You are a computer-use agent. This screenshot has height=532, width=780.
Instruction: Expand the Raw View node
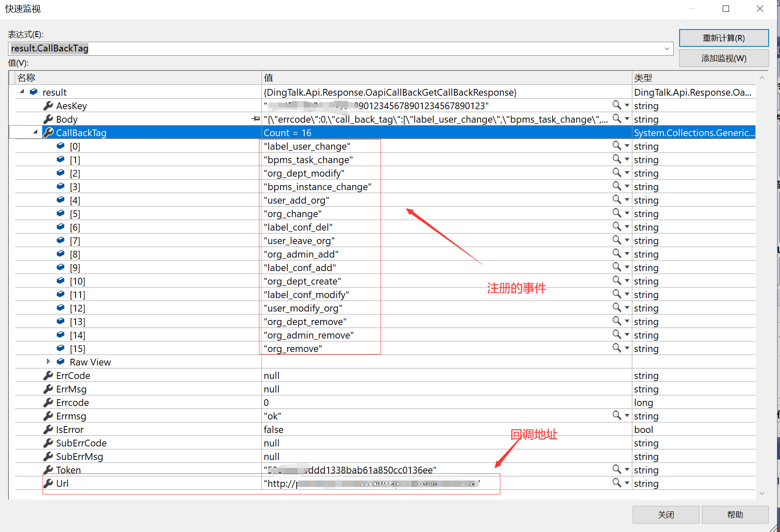tap(48, 361)
